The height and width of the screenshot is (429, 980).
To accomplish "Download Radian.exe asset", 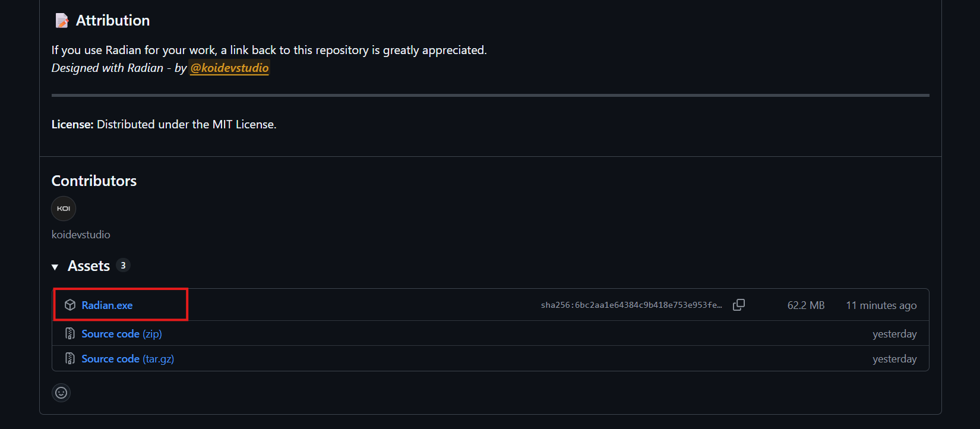I will coord(107,305).
